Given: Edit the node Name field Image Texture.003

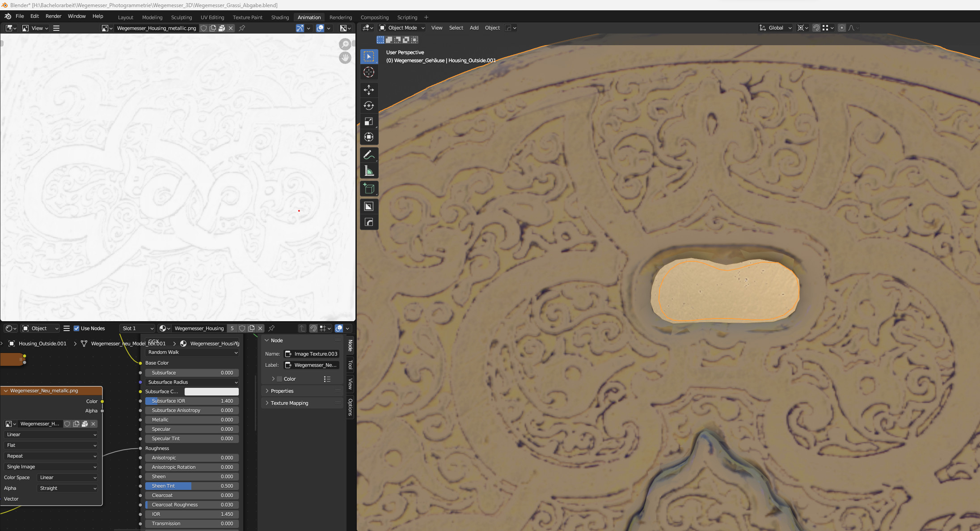Looking at the screenshot, I should click(312, 354).
